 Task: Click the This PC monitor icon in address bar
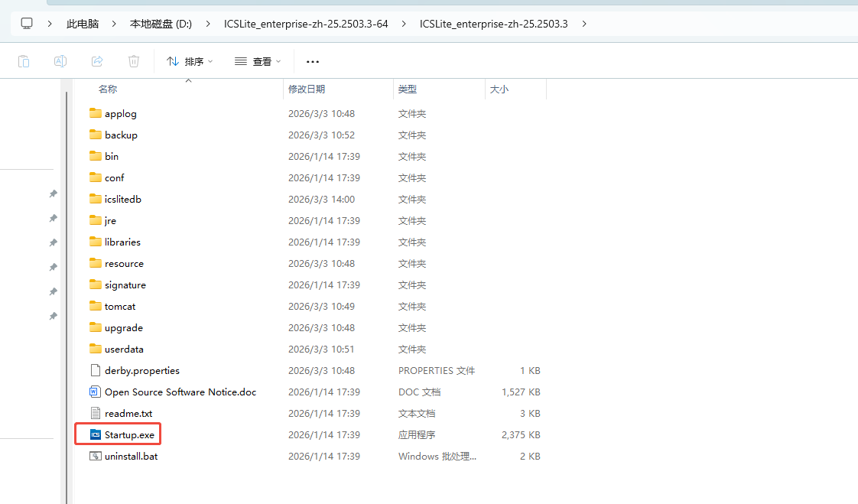(x=27, y=24)
